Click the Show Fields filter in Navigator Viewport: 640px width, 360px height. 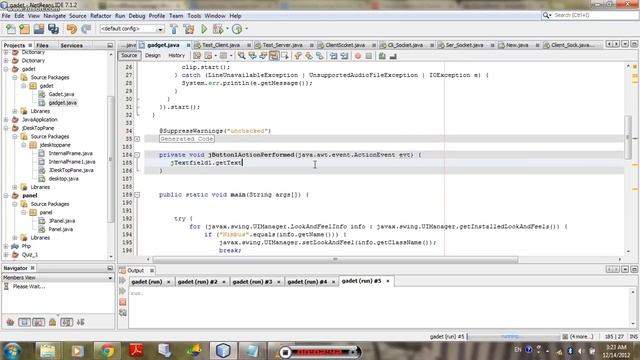24,322
